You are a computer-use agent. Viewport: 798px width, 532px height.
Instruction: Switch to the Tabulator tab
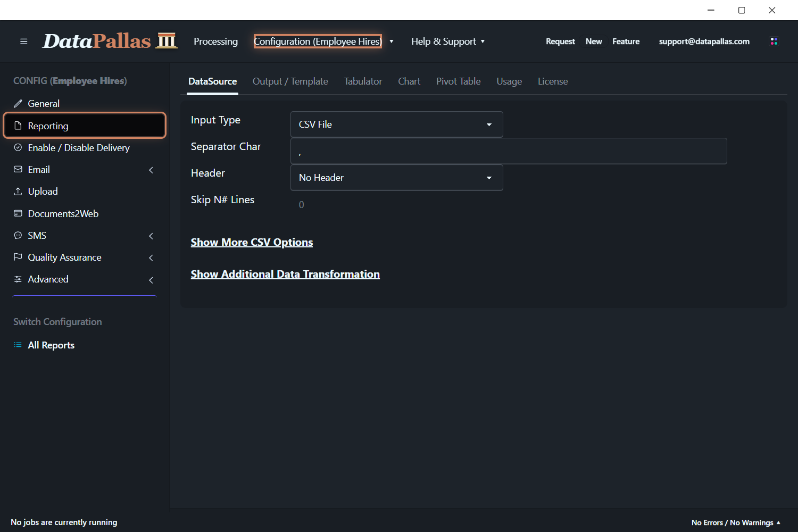tap(363, 81)
